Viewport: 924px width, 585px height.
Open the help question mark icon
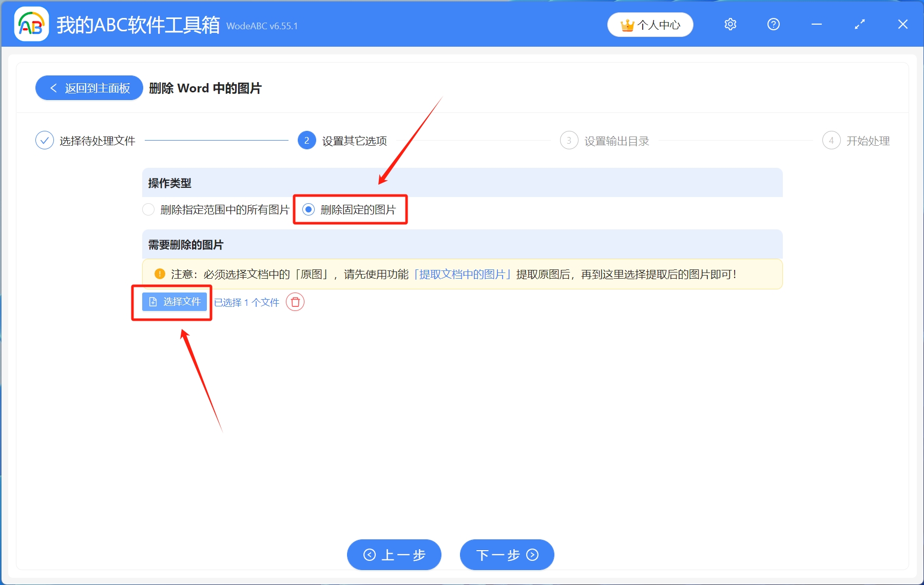pos(773,24)
